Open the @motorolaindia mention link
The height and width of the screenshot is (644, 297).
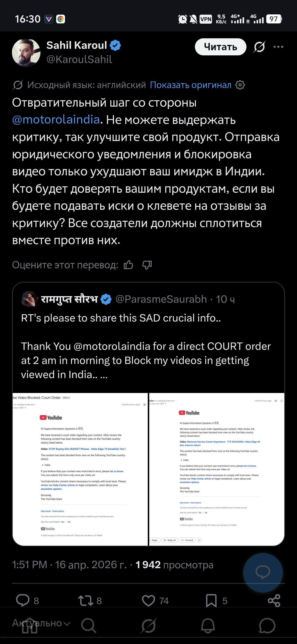(56, 120)
